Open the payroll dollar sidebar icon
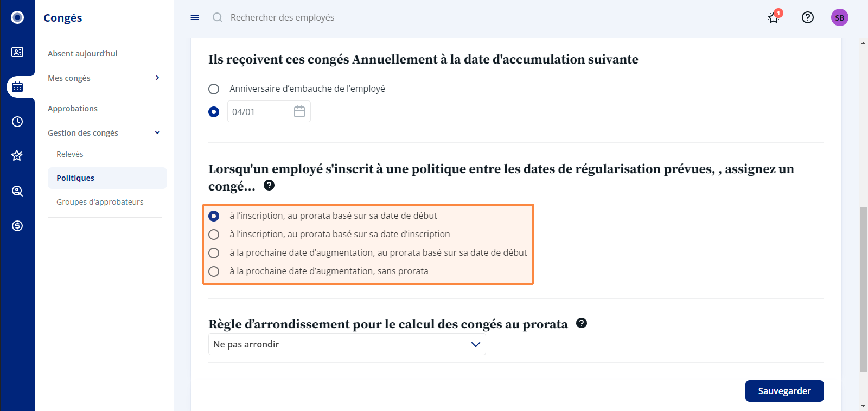The width and height of the screenshot is (868, 411). click(17, 226)
